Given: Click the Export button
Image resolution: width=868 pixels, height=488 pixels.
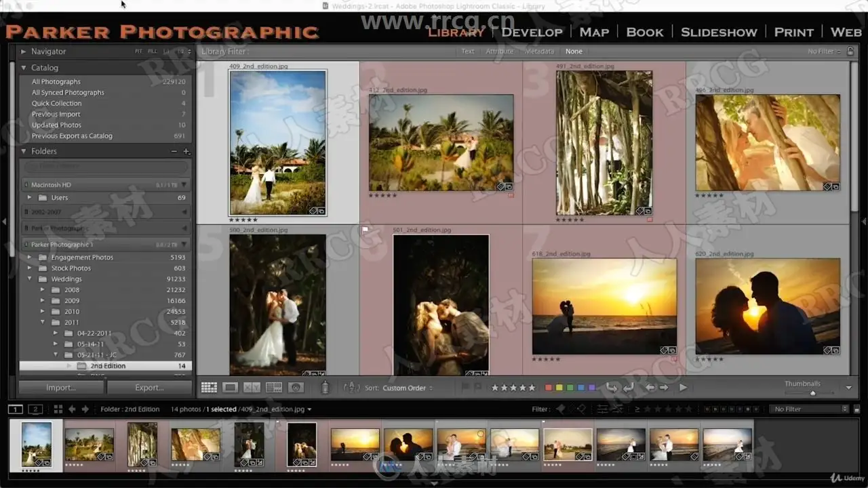Looking at the screenshot, I should (x=149, y=388).
